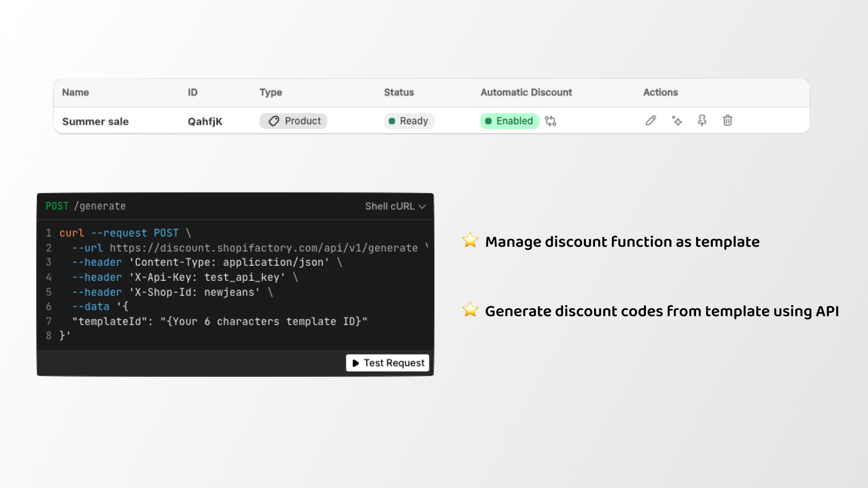Click the sparkle generate icon for Summer sale

click(676, 121)
